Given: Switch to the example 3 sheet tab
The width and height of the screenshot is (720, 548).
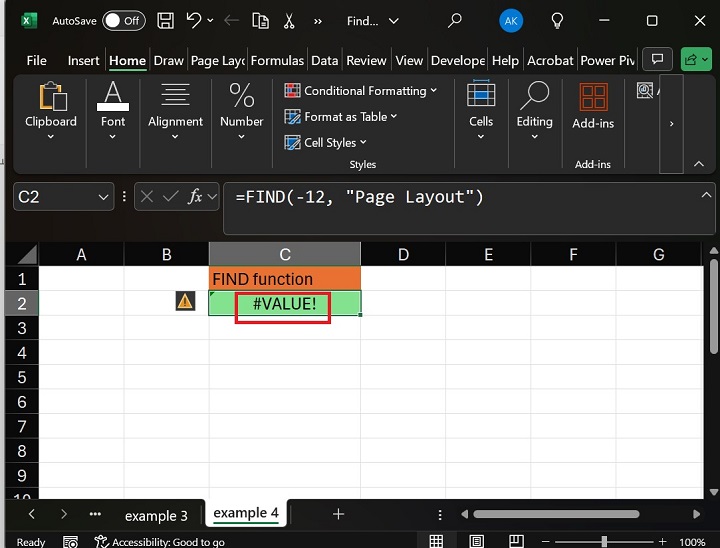Looking at the screenshot, I should pos(156,515).
